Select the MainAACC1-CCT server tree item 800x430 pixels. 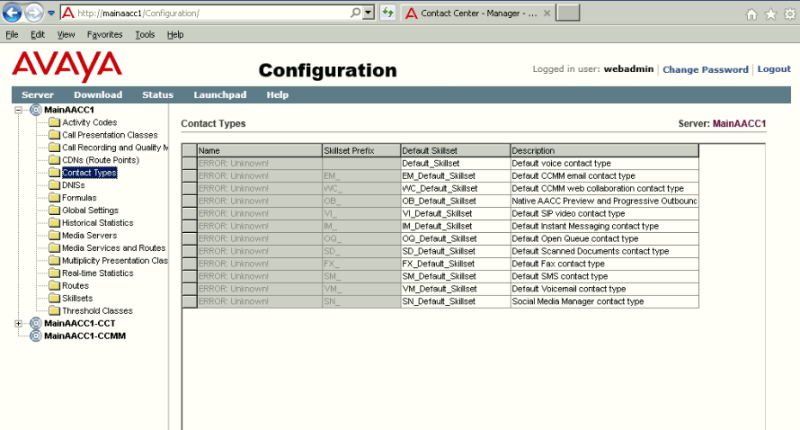(80, 323)
